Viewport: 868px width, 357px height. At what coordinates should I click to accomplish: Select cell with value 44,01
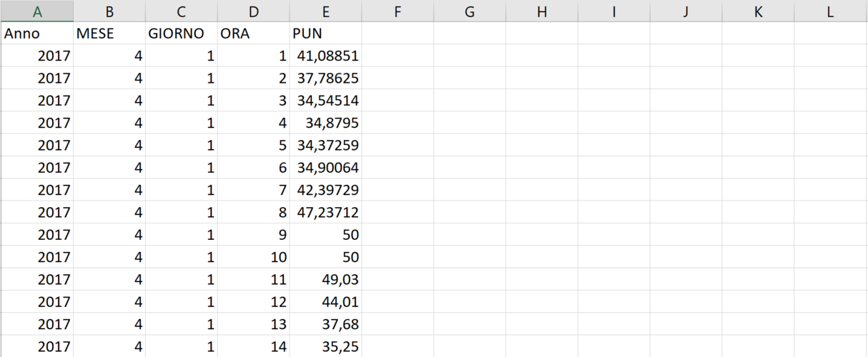tap(326, 302)
